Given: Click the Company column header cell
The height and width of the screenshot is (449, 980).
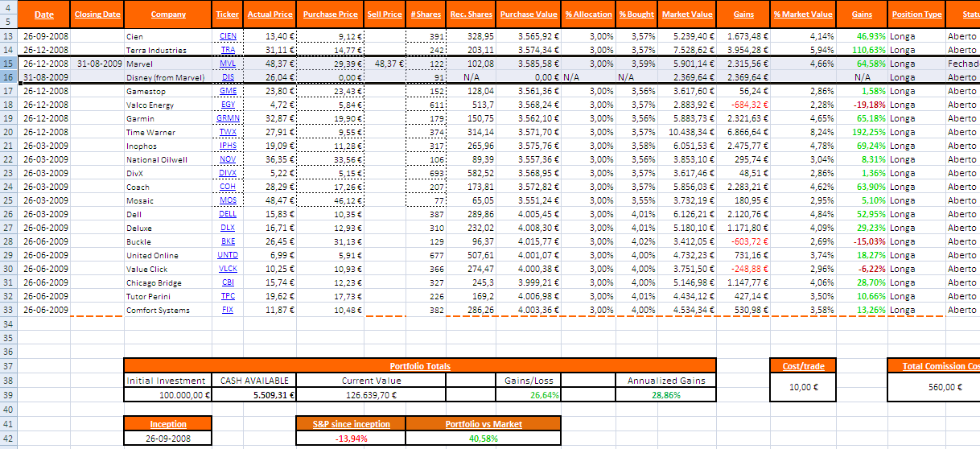Looking at the screenshot, I should tap(168, 14).
